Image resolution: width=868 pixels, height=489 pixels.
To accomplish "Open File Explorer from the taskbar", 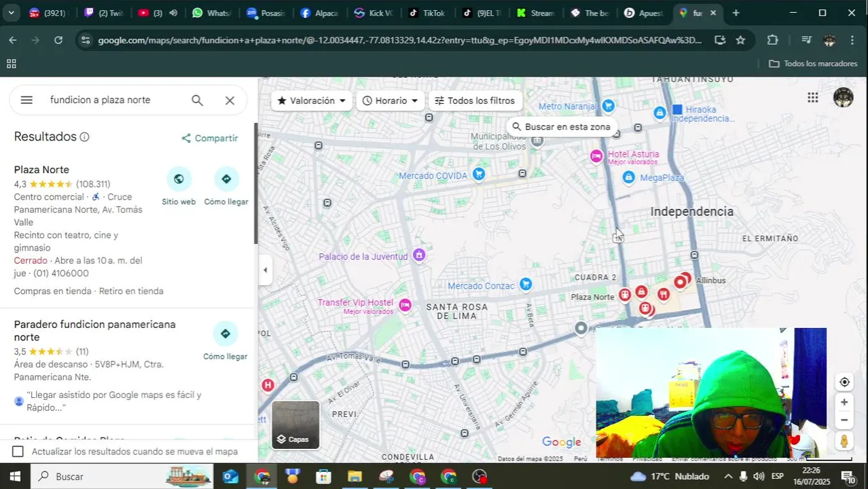I will (x=355, y=476).
